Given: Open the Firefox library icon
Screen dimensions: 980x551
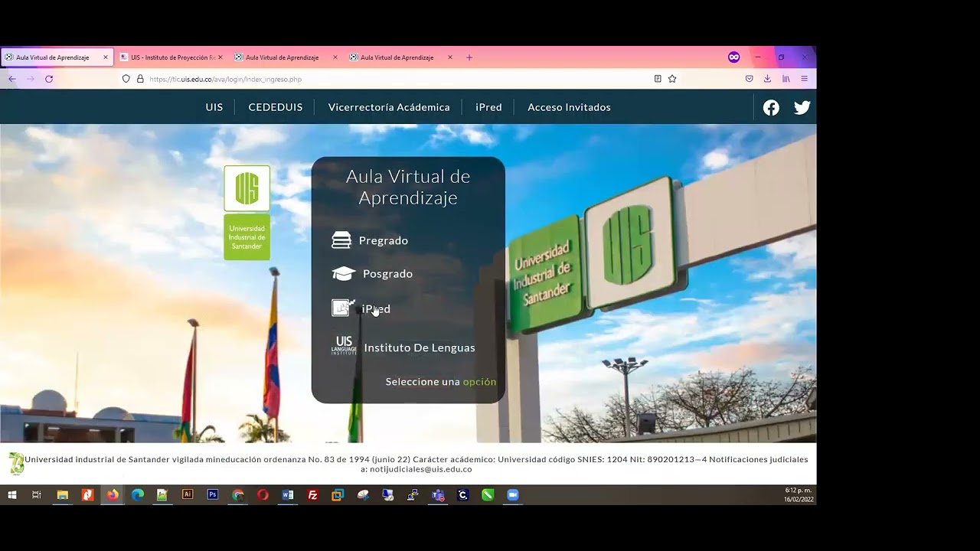Looking at the screenshot, I should pos(786,79).
